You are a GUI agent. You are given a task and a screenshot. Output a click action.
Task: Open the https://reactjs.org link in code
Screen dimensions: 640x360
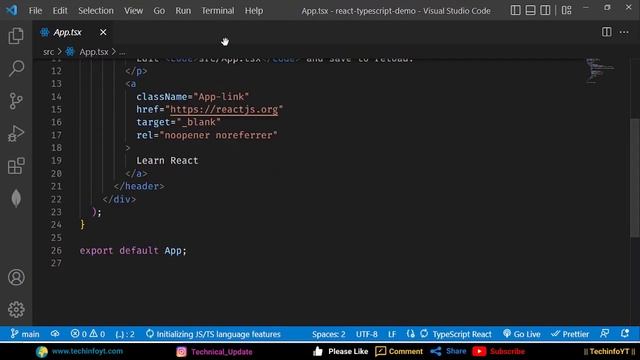pyautogui.click(x=224, y=109)
